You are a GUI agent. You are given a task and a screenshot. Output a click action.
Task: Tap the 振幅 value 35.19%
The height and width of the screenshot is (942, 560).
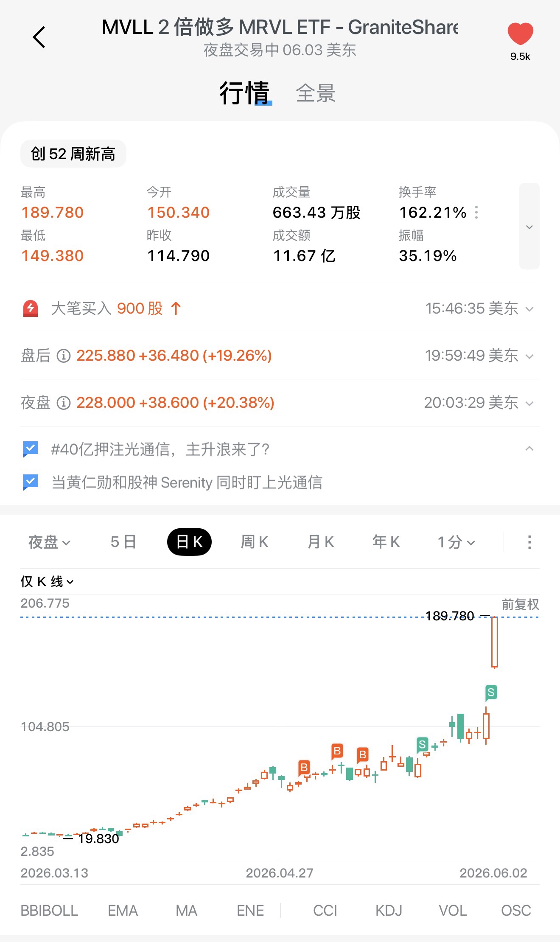click(x=428, y=256)
